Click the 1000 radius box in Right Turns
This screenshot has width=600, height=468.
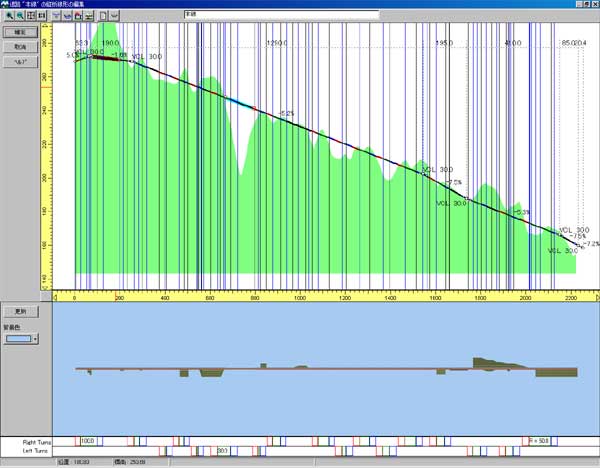click(x=88, y=441)
